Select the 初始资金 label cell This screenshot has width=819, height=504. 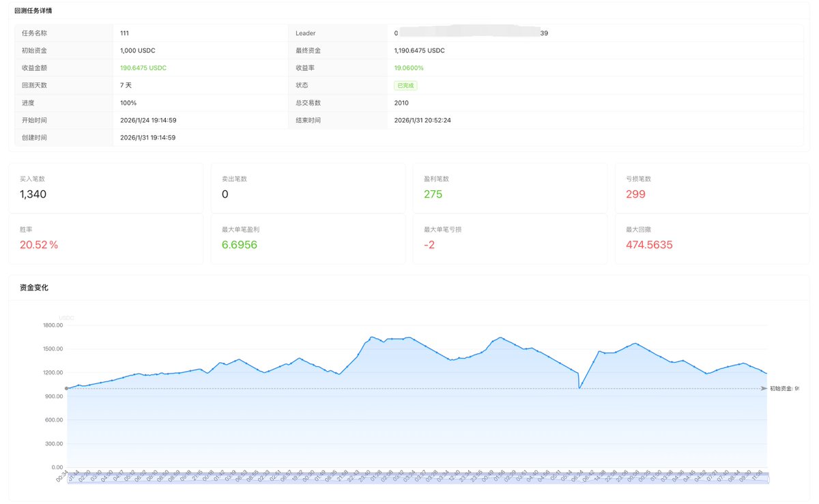63,50
